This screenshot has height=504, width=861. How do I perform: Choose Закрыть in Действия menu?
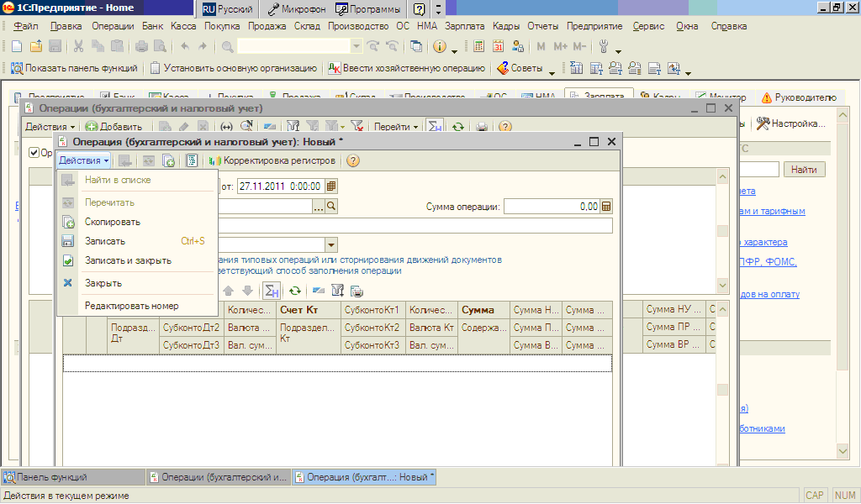coord(135,283)
